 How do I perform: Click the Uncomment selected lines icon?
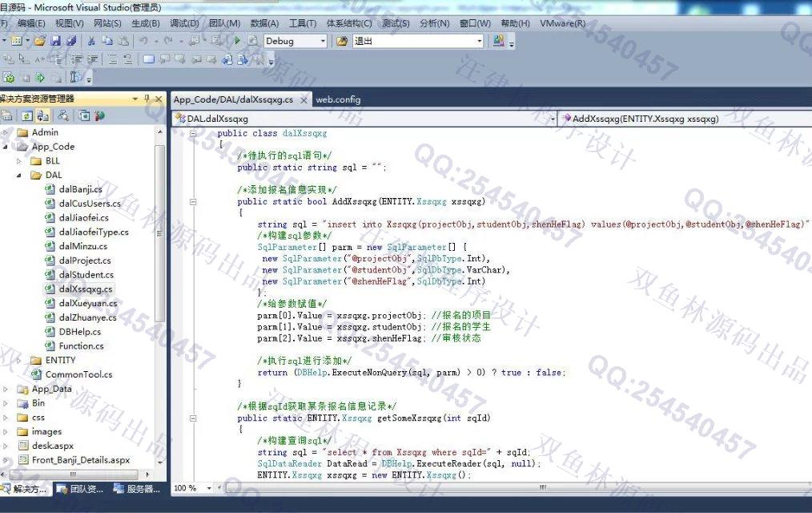click(x=128, y=59)
